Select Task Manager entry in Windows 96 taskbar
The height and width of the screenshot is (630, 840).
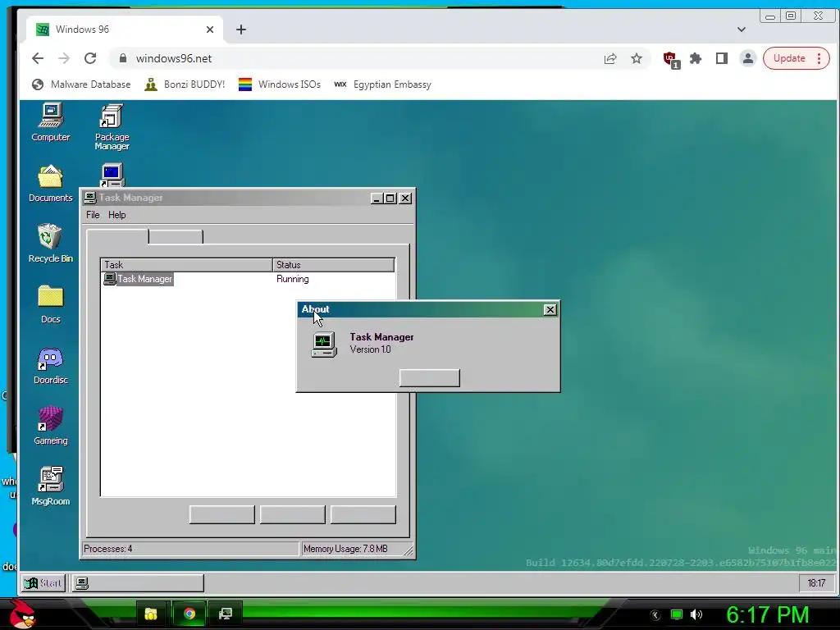click(x=138, y=583)
